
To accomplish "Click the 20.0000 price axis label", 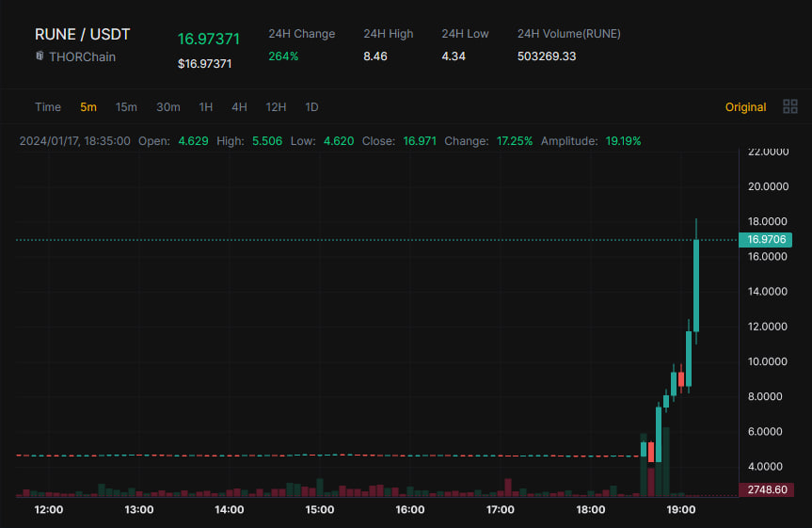I will [768, 186].
